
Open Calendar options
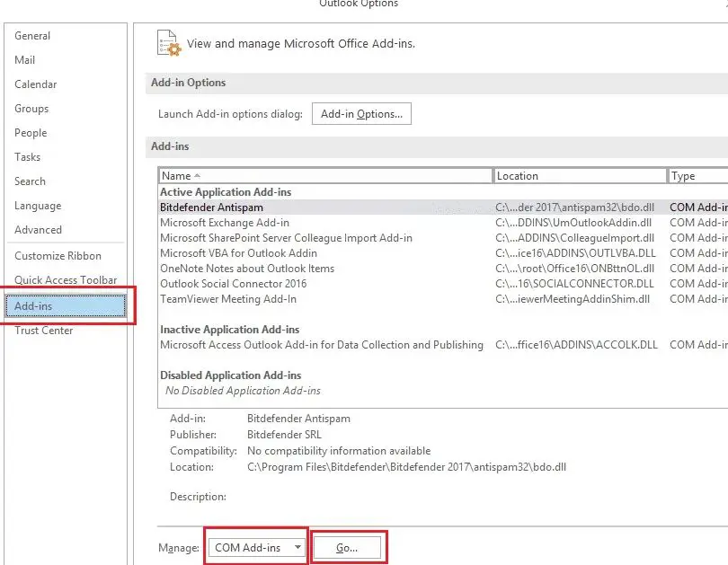pyautogui.click(x=36, y=84)
